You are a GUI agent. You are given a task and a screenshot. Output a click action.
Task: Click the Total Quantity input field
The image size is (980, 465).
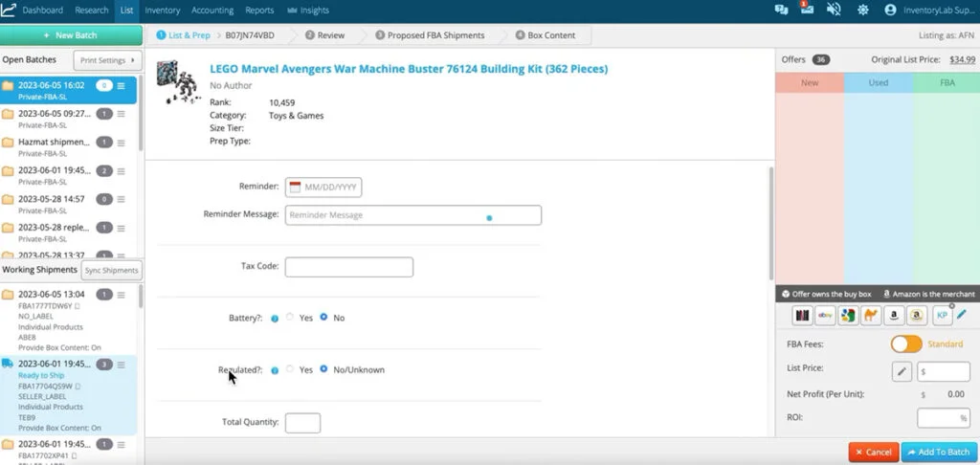pos(302,422)
